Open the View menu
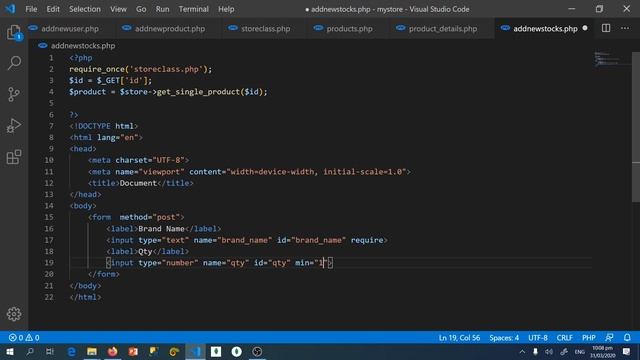This screenshot has width=640, height=360. pyautogui.click(x=118, y=9)
